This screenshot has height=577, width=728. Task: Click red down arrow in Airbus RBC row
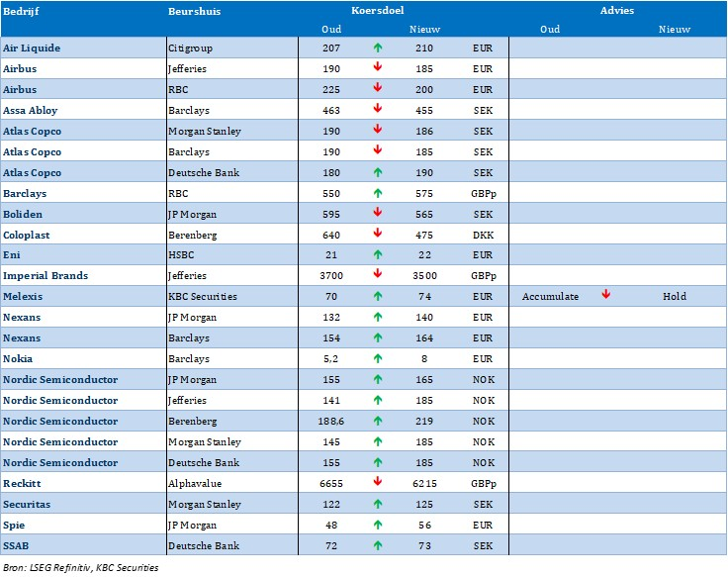click(378, 89)
